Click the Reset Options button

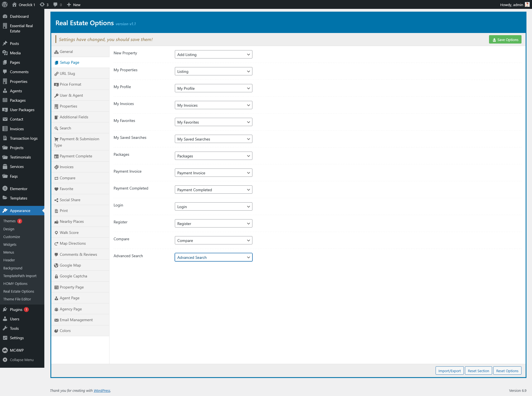tap(507, 371)
